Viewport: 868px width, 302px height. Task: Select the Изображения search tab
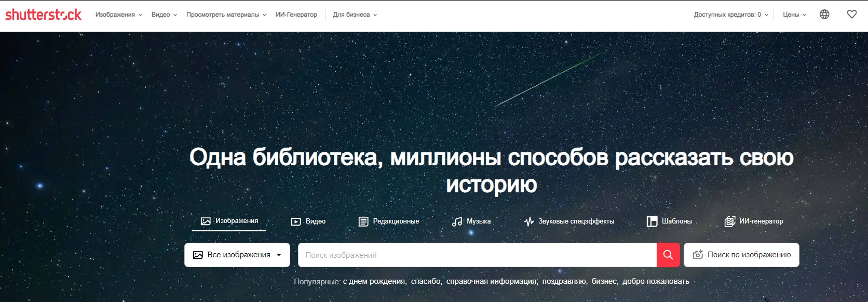click(x=229, y=221)
